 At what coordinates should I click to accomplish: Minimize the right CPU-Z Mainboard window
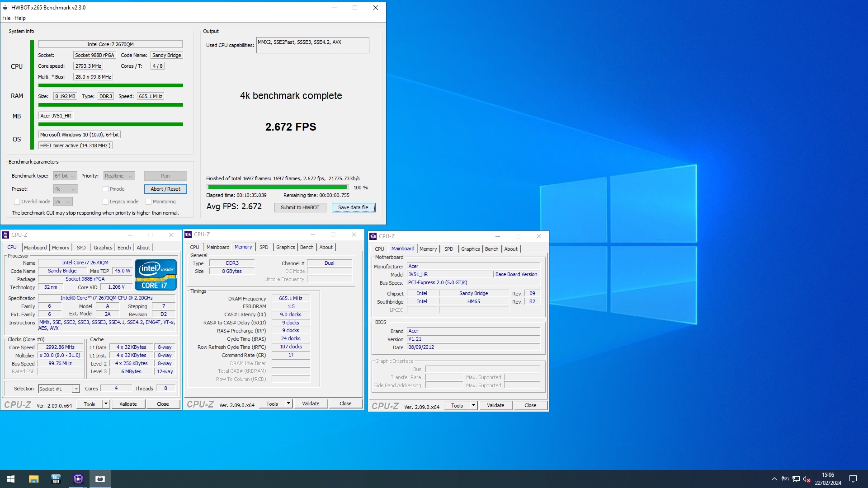[x=497, y=236]
